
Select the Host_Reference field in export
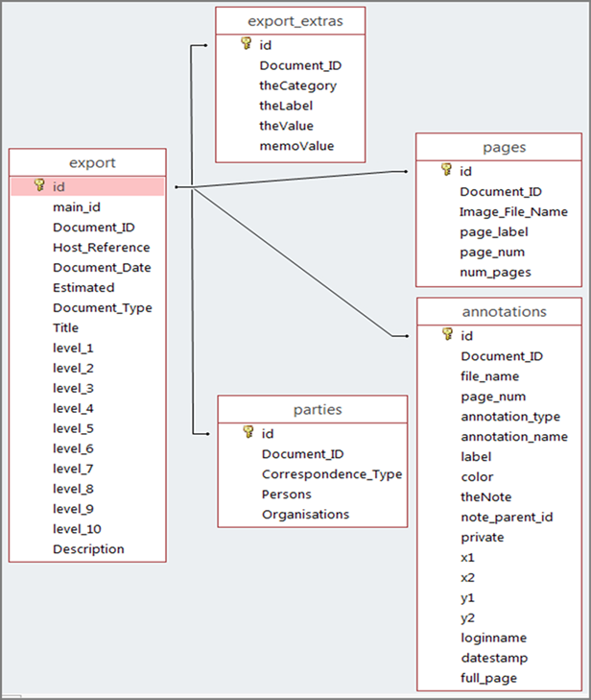click(102, 247)
